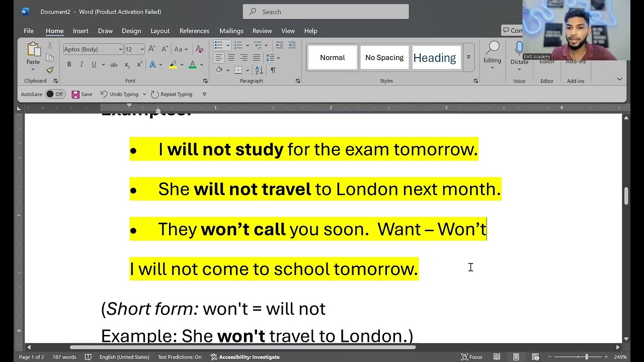Open the font name dropdown Aptos (Body)
Image resolution: width=644 pixels, height=362 pixels.
[120, 49]
